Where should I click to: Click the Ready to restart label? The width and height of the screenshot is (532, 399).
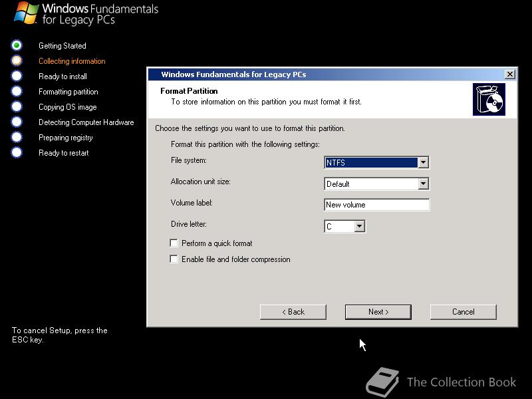pos(63,153)
